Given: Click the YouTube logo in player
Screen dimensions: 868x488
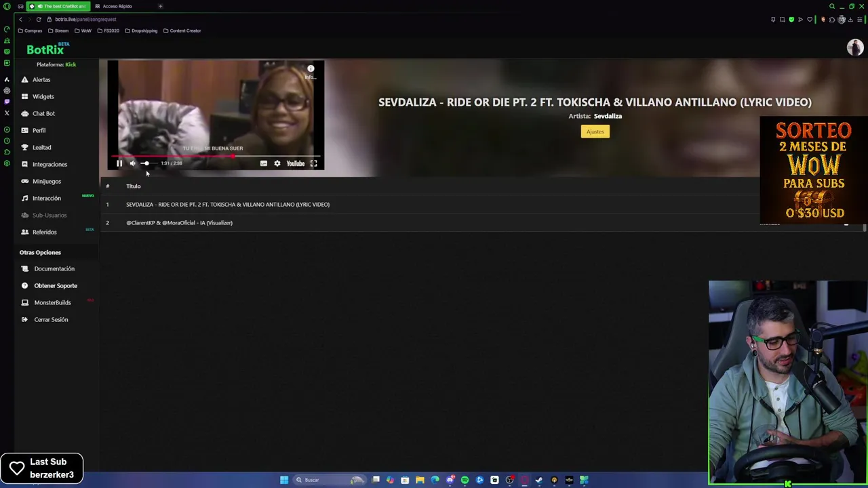Looking at the screenshot, I should pyautogui.click(x=296, y=163).
